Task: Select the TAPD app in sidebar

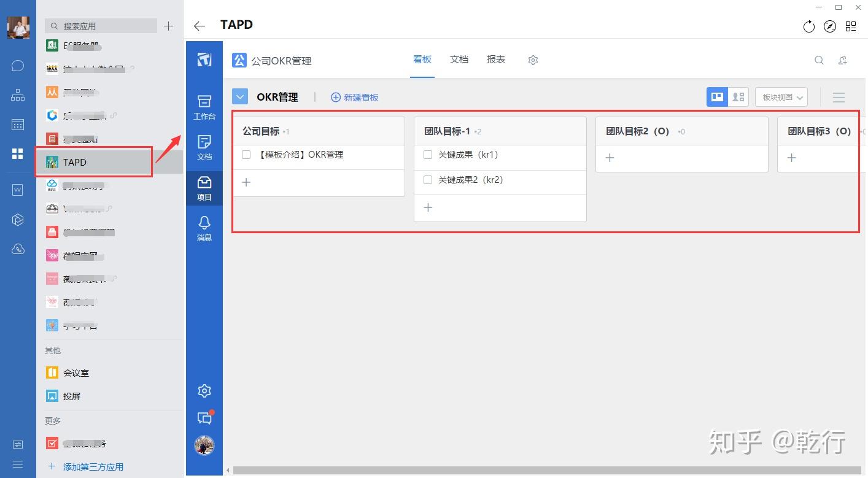Action: coord(93,161)
